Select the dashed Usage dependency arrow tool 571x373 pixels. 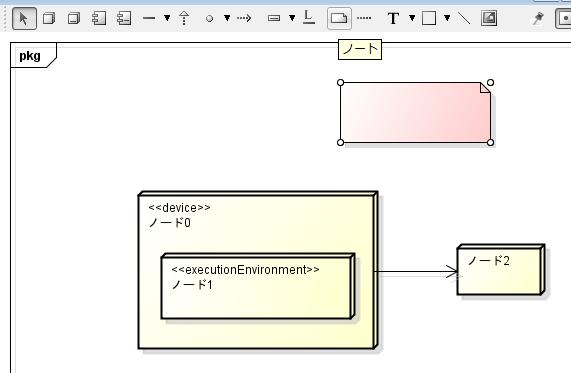(x=244, y=18)
